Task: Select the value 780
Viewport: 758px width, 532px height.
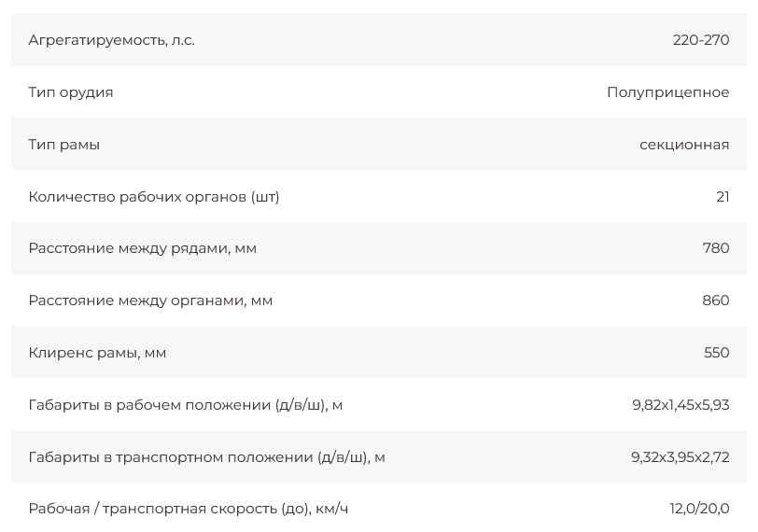Action: point(716,248)
